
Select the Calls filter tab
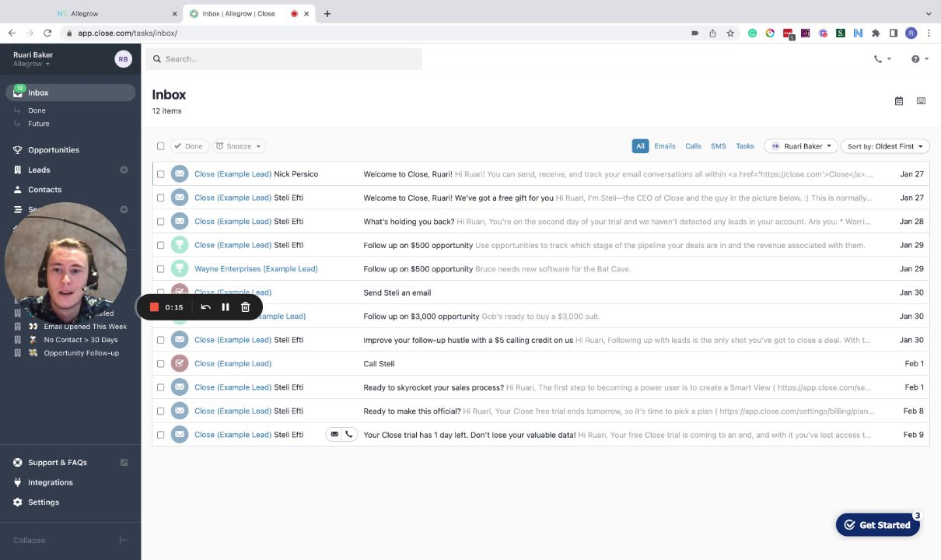coord(693,146)
